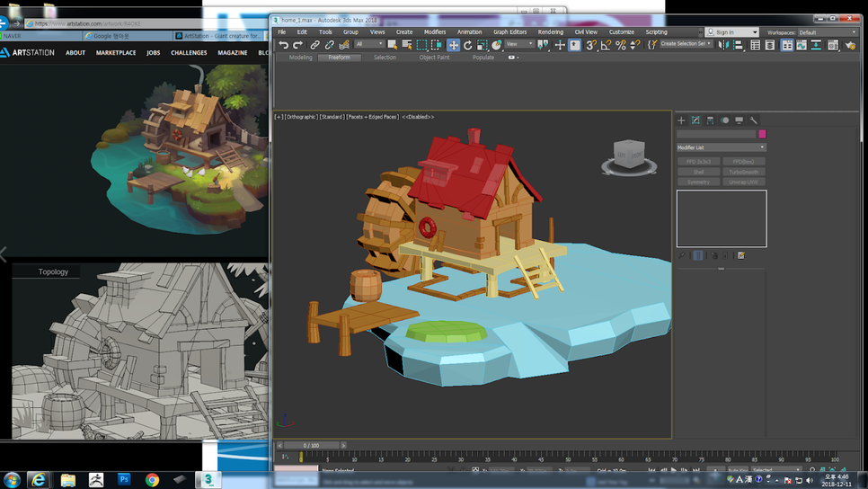Click the object name input field
The height and width of the screenshot is (489, 868).
tap(716, 134)
